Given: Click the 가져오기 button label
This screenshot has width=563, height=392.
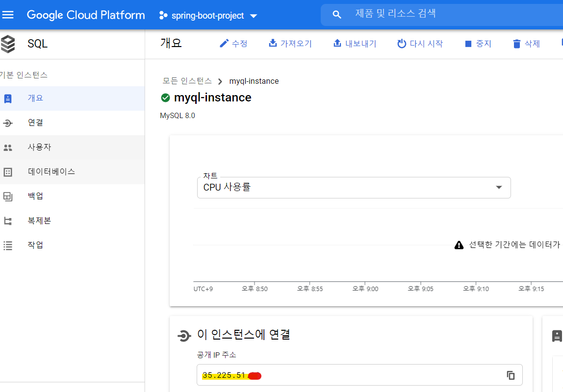Looking at the screenshot, I should coord(296,44).
